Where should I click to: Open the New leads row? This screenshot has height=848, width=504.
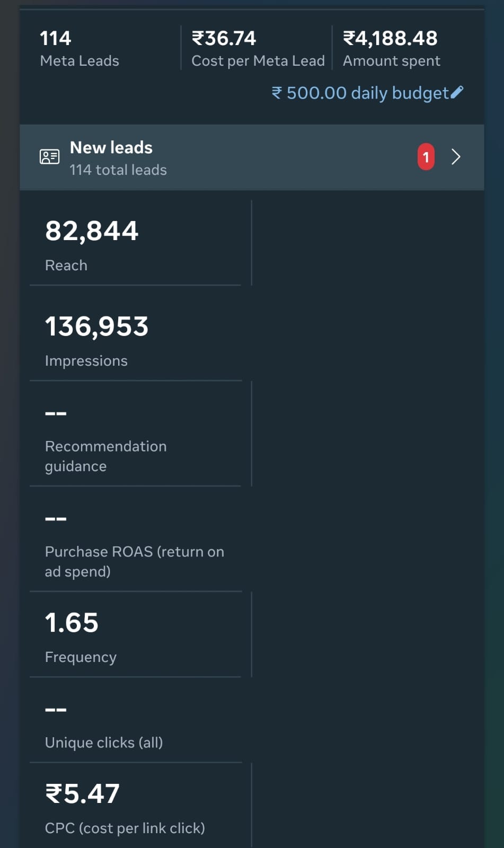point(238,157)
